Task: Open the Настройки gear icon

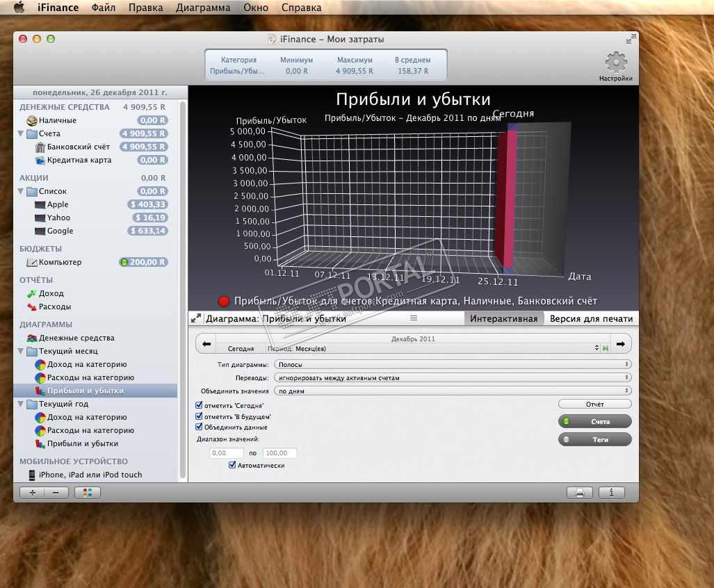Action: tap(616, 62)
